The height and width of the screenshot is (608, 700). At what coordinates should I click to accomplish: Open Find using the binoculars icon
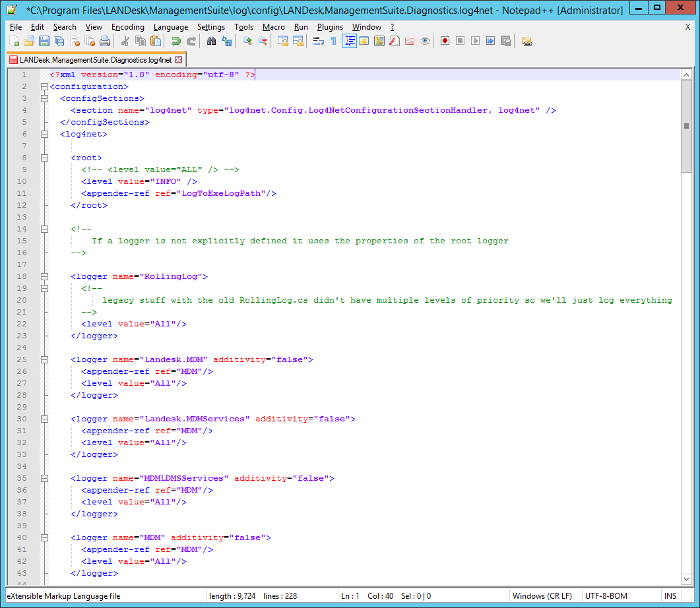[213, 41]
